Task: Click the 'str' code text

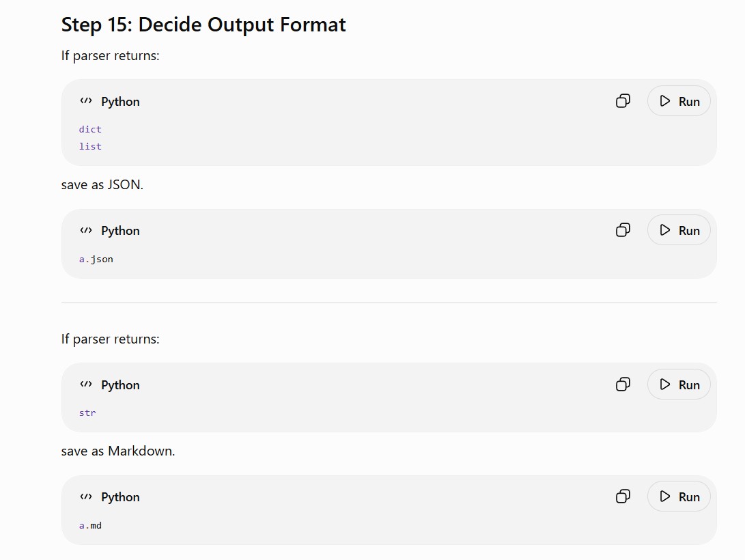Action: (x=87, y=412)
